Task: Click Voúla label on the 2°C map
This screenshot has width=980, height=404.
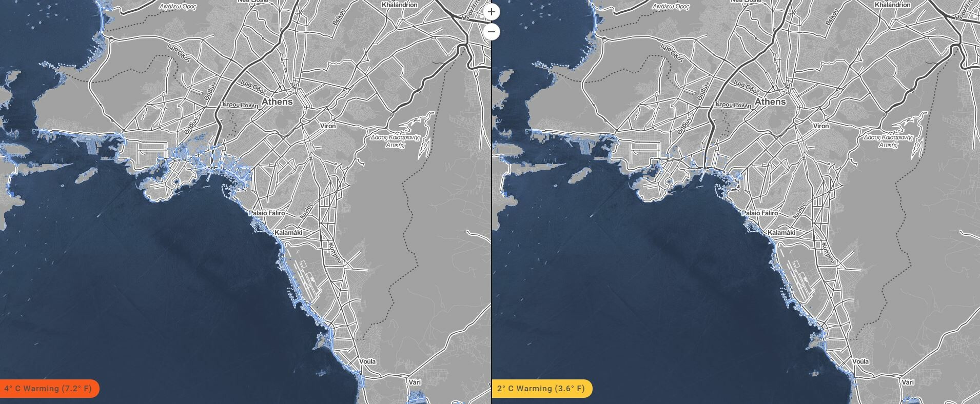Action: (x=860, y=361)
